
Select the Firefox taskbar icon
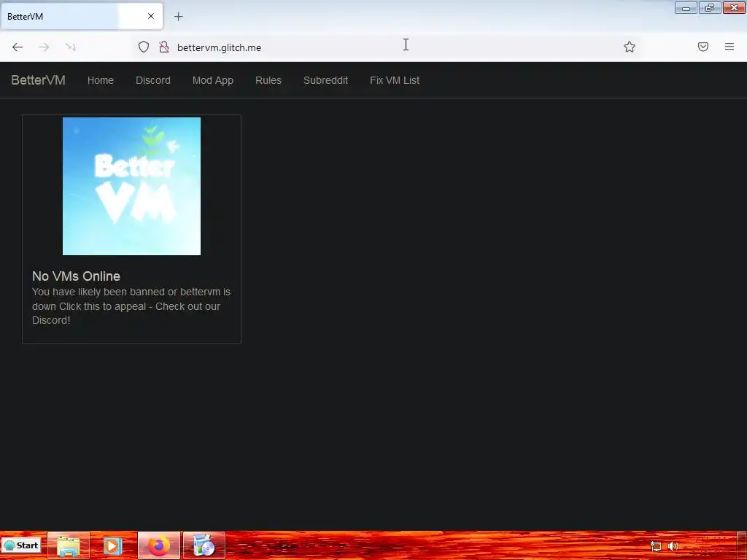pos(158,545)
